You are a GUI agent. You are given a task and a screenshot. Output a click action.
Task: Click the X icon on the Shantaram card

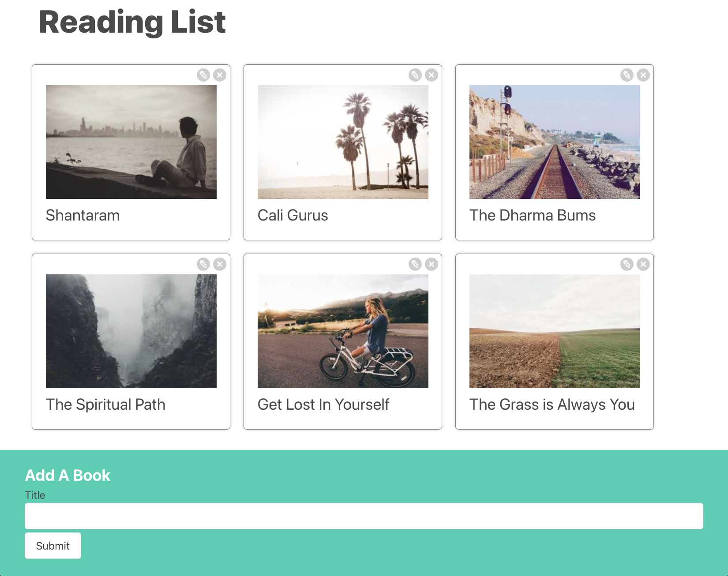pos(220,75)
